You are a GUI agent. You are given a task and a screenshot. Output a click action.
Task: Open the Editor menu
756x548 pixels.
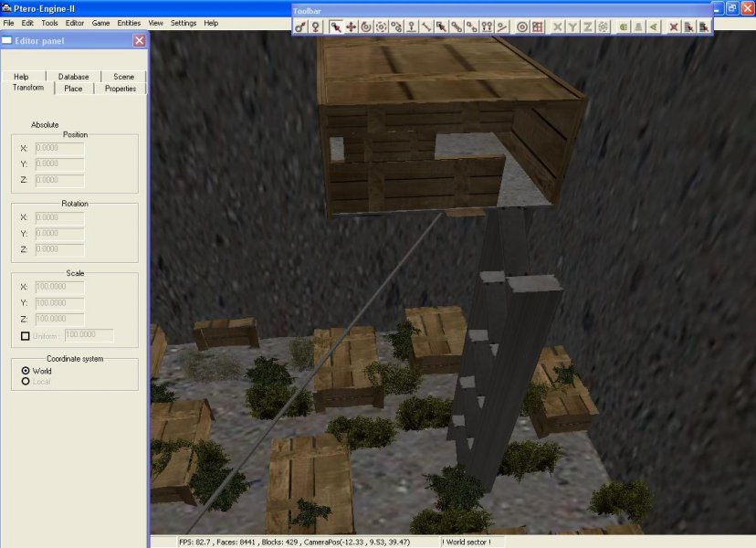[x=74, y=23]
